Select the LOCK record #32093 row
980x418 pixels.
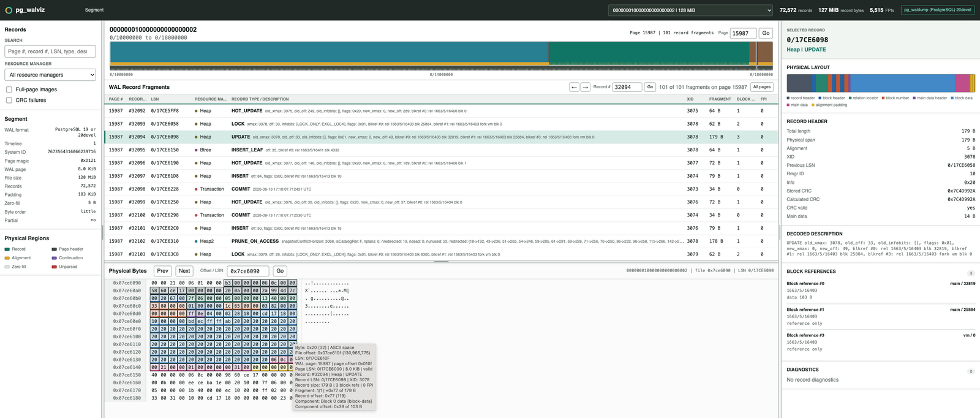pos(441,124)
